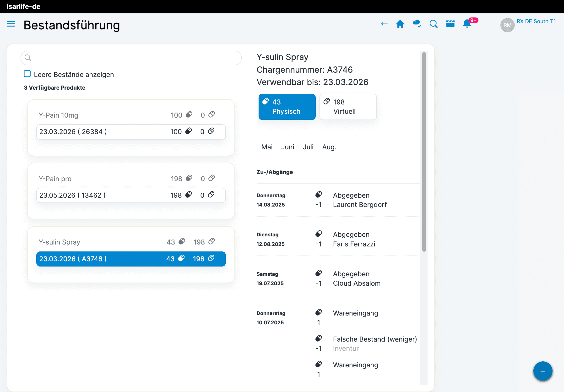Click the cloud sync status icon
This screenshot has height=392, width=564.
pos(417,24)
